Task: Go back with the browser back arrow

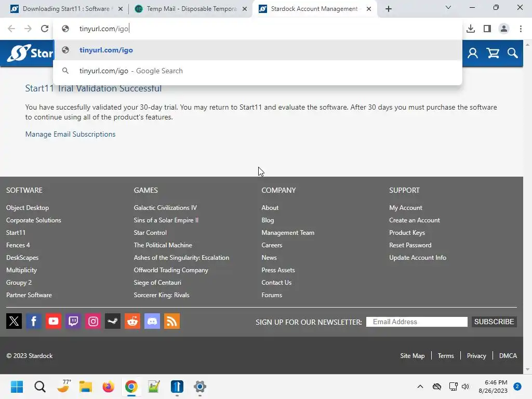Action: click(11, 29)
